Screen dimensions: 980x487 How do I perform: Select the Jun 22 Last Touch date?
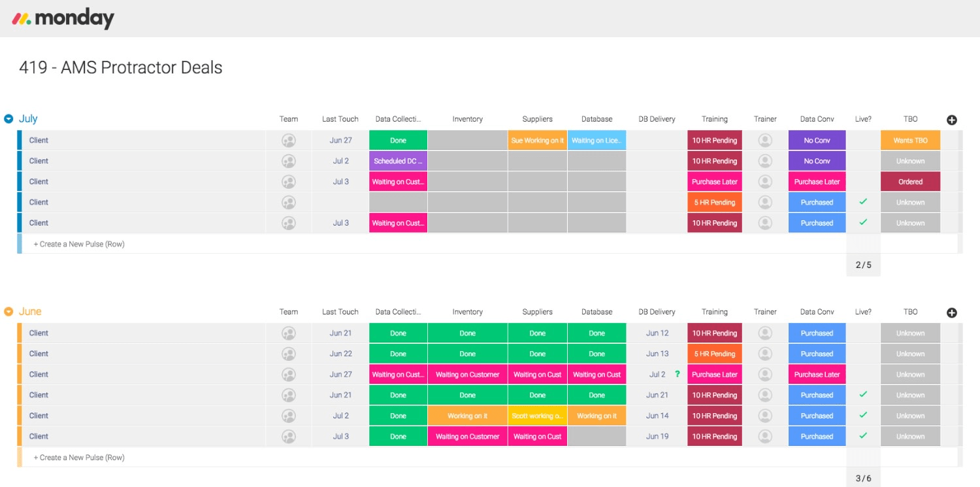(340, 354)
